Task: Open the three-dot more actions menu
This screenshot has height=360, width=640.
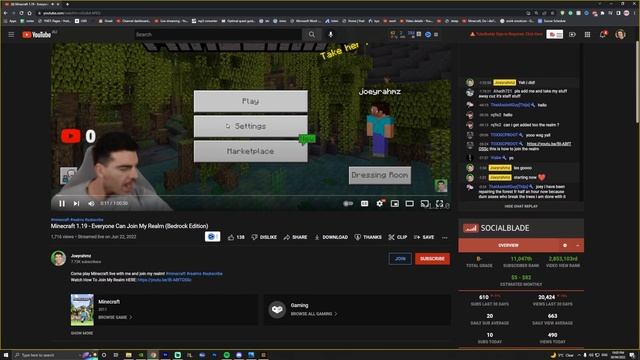Action: tap(444, 237)
